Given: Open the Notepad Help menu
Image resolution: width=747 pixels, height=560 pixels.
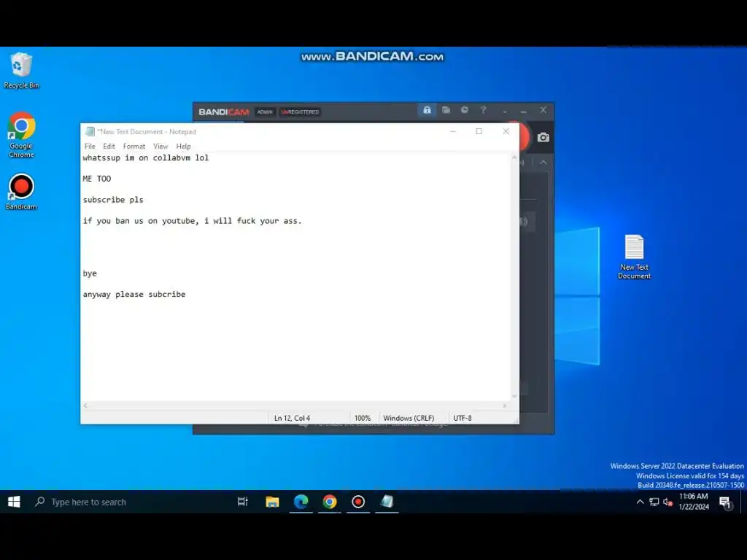Looking at the screenshot, I should 183,146.
